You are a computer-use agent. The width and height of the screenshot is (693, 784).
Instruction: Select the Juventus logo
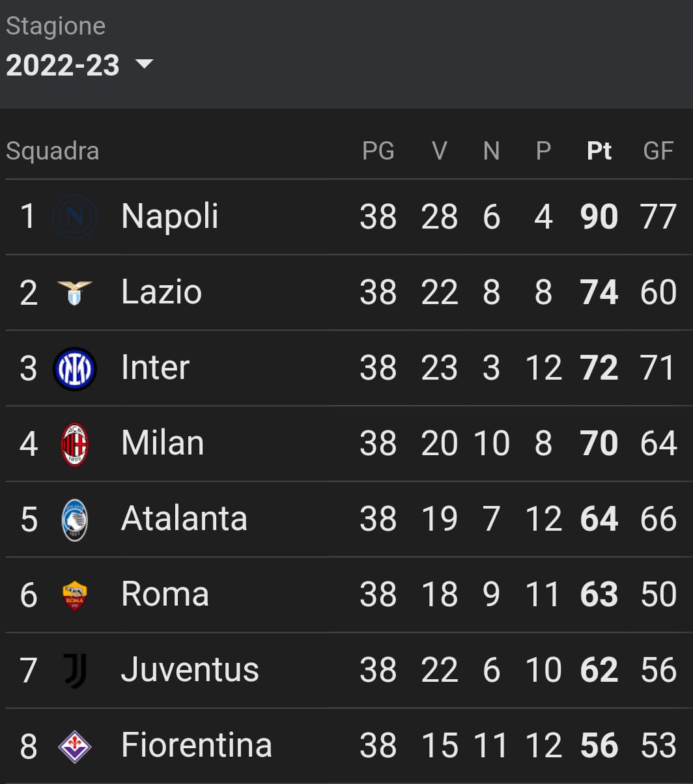point(75,671)
